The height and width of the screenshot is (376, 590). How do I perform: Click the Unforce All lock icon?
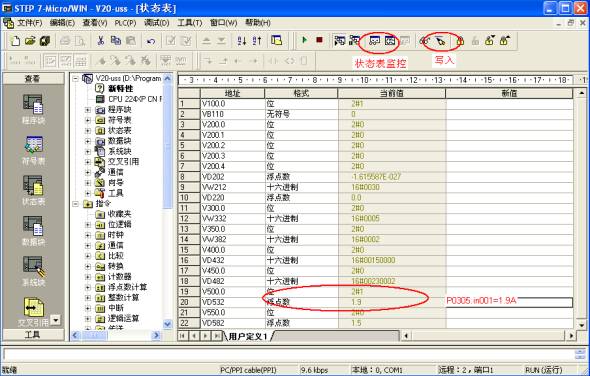(x=490, y=40)
